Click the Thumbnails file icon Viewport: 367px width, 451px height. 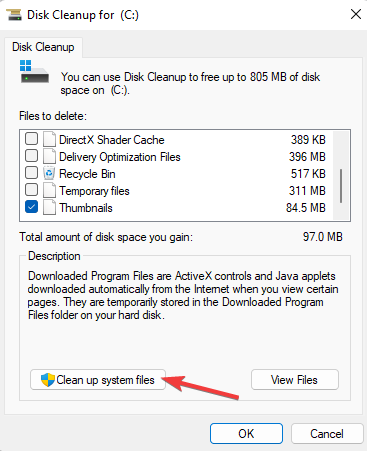[x=49, y=207]
